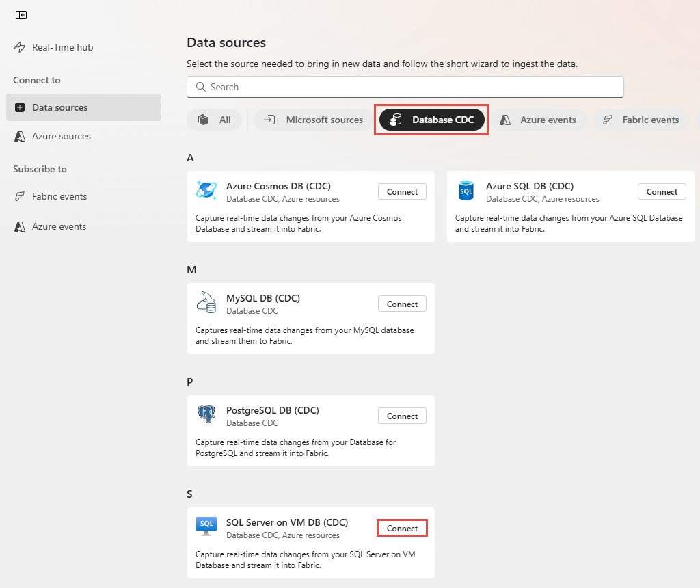
Task: Click the Azure Cosmos DB (CDC) logo
Action: tap(206, 190)
